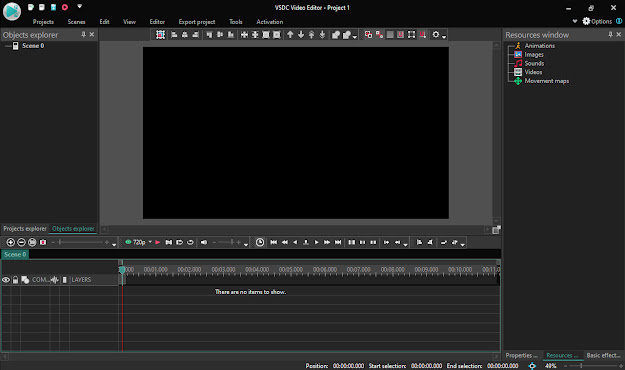The height and width of the screenshot is (370, 625).
Task: Pin the Objects explorer panel
Action: (83, 35)
